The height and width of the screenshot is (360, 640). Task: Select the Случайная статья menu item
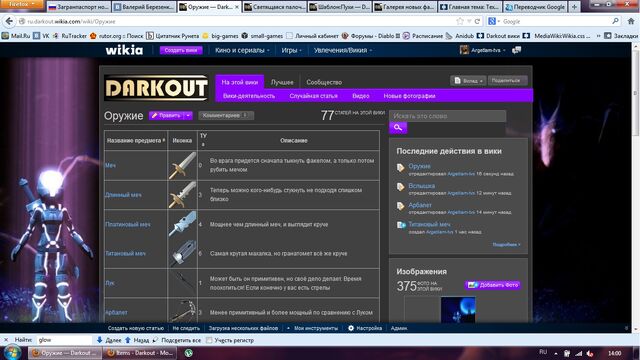pos(313,96)
